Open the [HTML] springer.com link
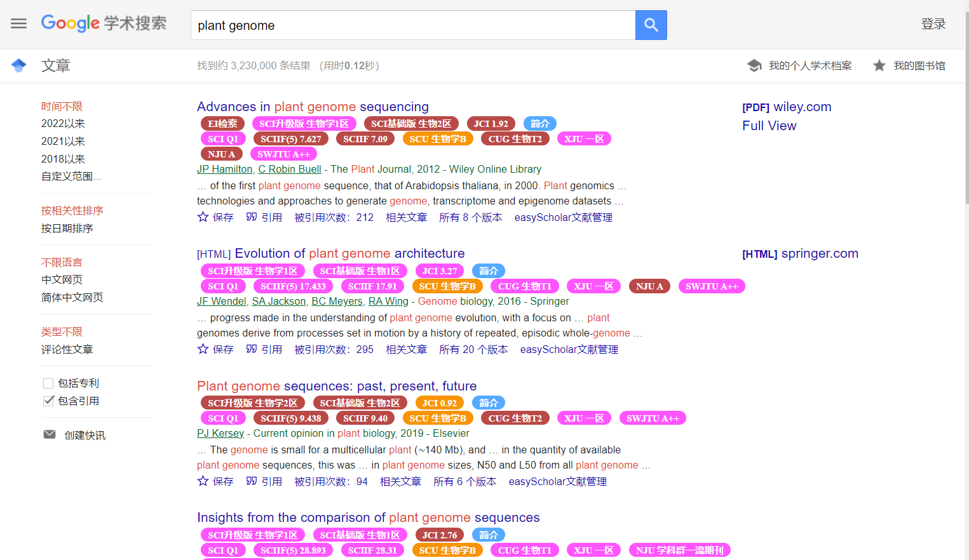 pyautogui.click(x=800, y=253)
